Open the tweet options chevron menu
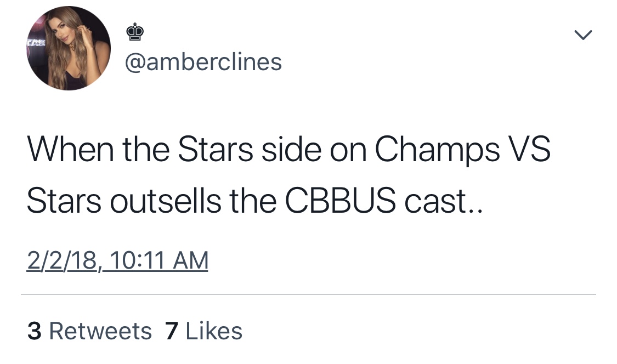The height and width of the screenshot is (364, 617). coord(583,35)
